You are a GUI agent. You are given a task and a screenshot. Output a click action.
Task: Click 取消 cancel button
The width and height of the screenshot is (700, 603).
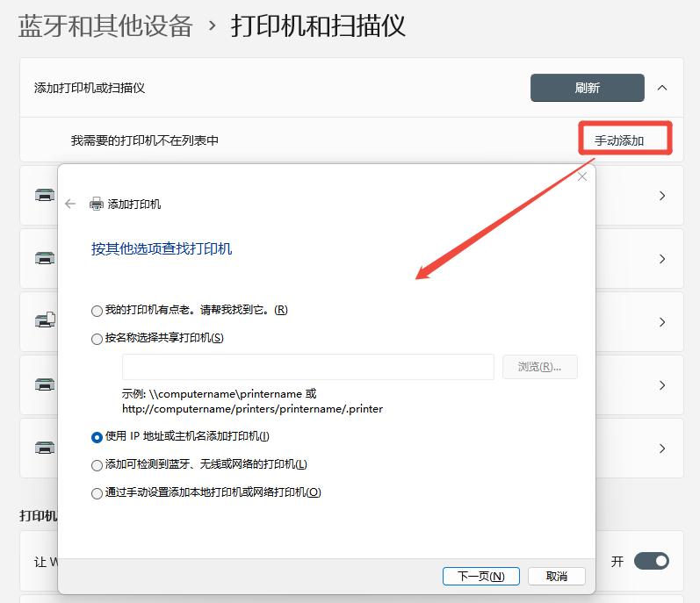[557, 577]
